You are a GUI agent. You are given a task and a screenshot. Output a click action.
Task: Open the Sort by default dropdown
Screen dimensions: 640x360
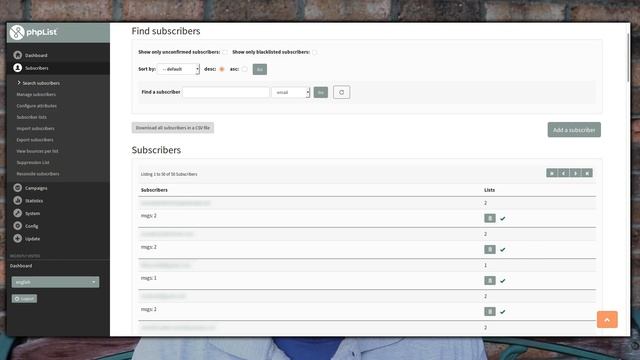[x=178, y=69]
